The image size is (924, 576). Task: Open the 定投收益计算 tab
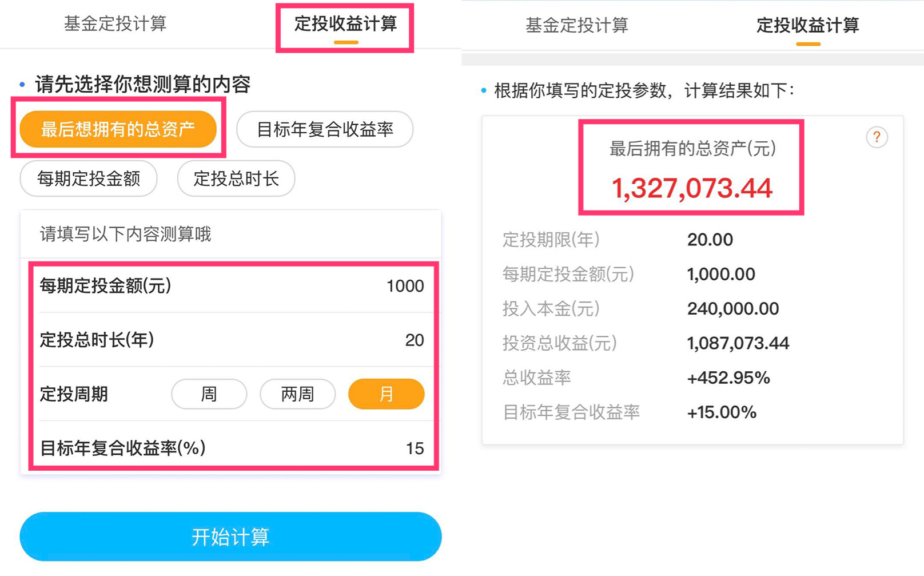pyautogui.click(x=344, y=24)
